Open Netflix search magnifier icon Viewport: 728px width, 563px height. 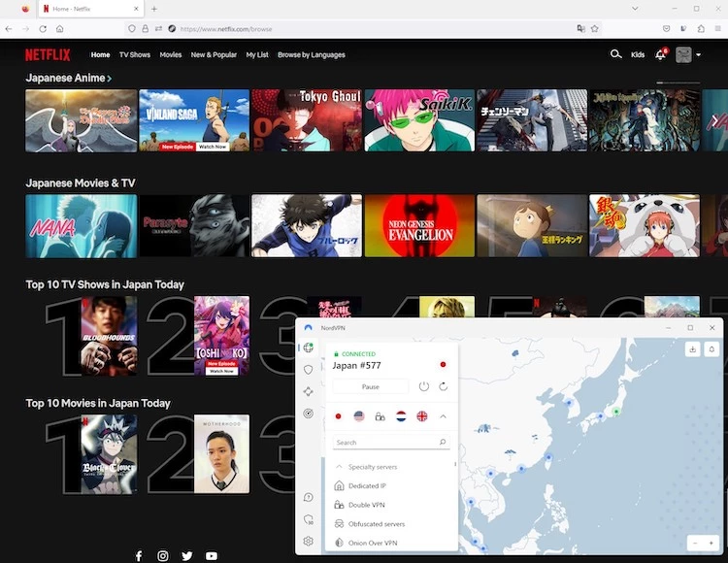pyautogui.click(x=615, y=54)
